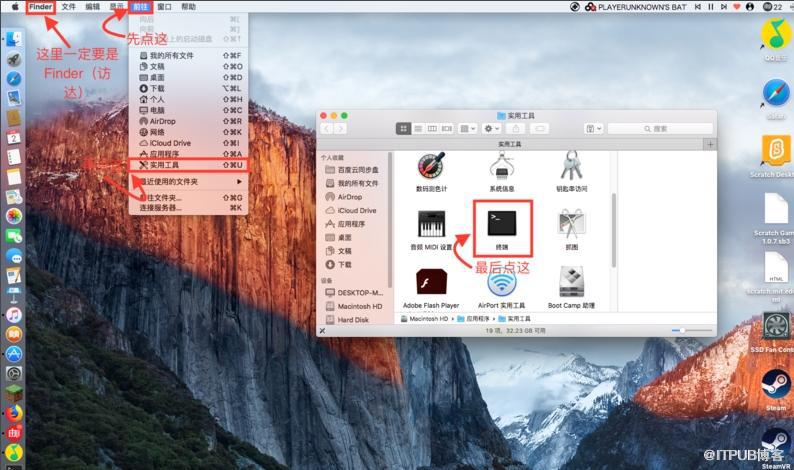Switch Finder window to icon view
This screenshot has width=794, height=470.
point(403,129)
